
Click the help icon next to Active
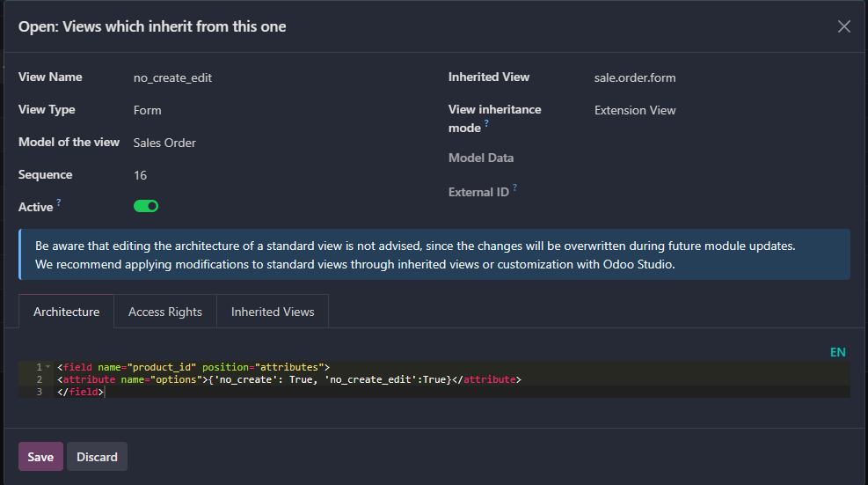[x=59, y=202]
